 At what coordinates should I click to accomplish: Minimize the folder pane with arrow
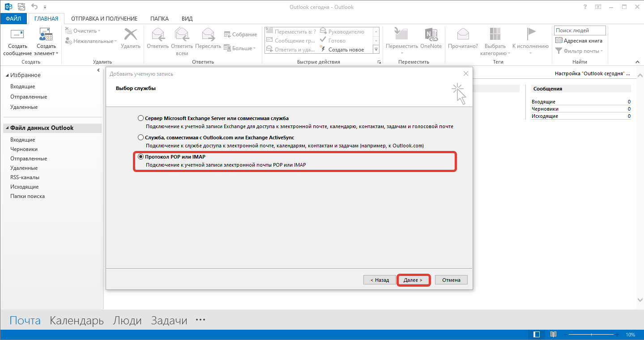coord(98,70)
